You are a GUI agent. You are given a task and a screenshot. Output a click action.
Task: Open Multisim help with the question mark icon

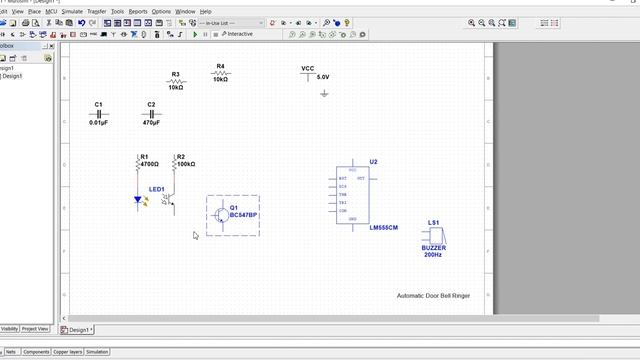[347, 23]
